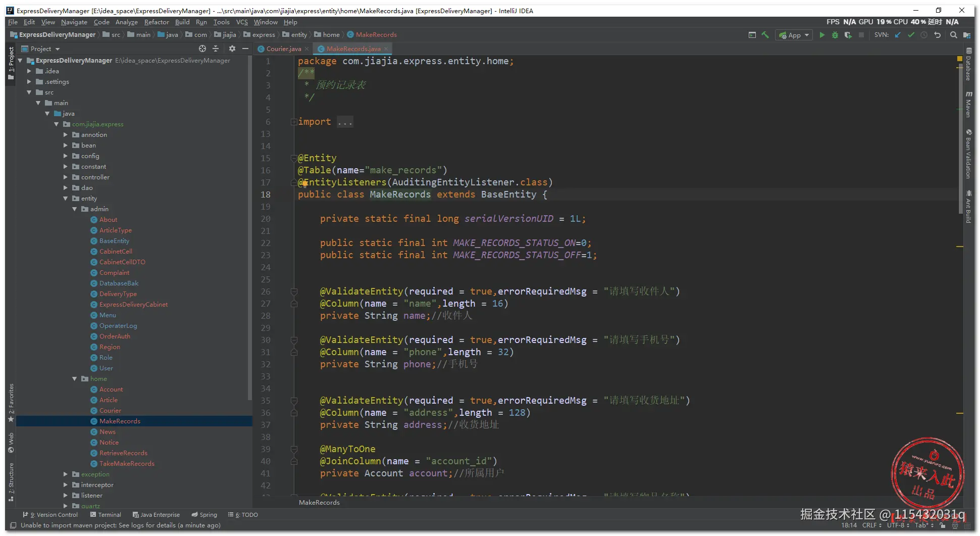Open Project panel gear settings
Screen dimensions: 980x536
click(x=232, y=48)
